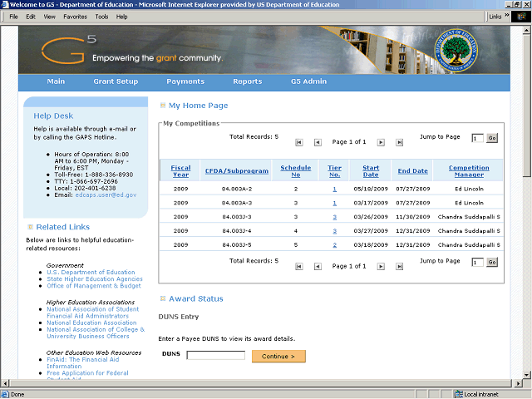Click bottom next page arrow icon
The height and width of the screenshot is (399, 532).
pos(381,267)
